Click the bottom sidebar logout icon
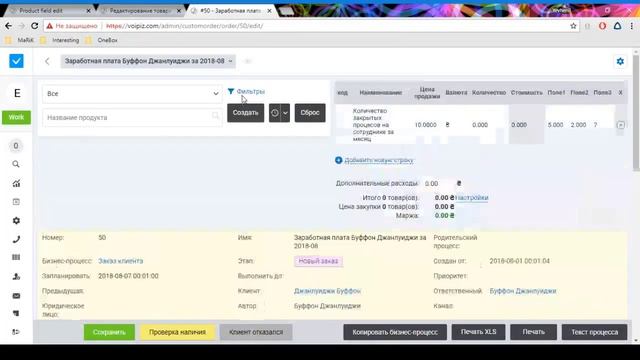This screenshot has width=640, height=360. click(x=16, y=332)
